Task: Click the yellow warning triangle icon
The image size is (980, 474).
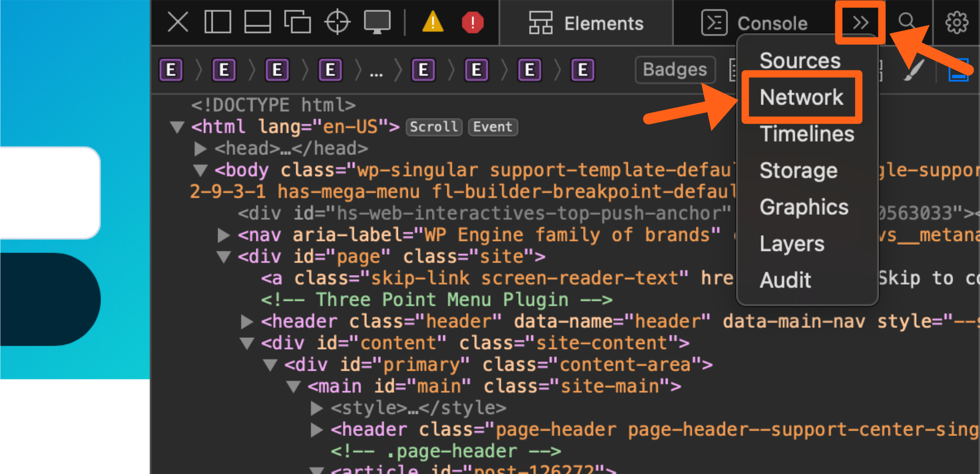Action: pos(433,23)
